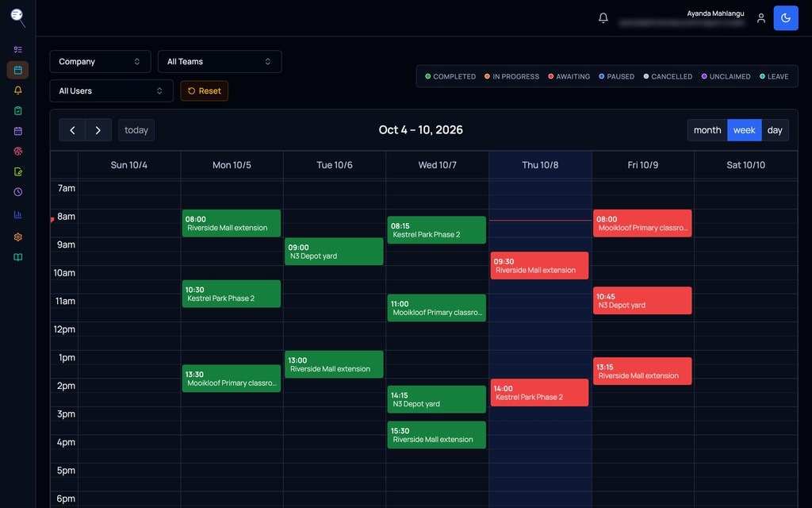Open the green clipboard check icon

pyautogui.click(x=18, y=110)
